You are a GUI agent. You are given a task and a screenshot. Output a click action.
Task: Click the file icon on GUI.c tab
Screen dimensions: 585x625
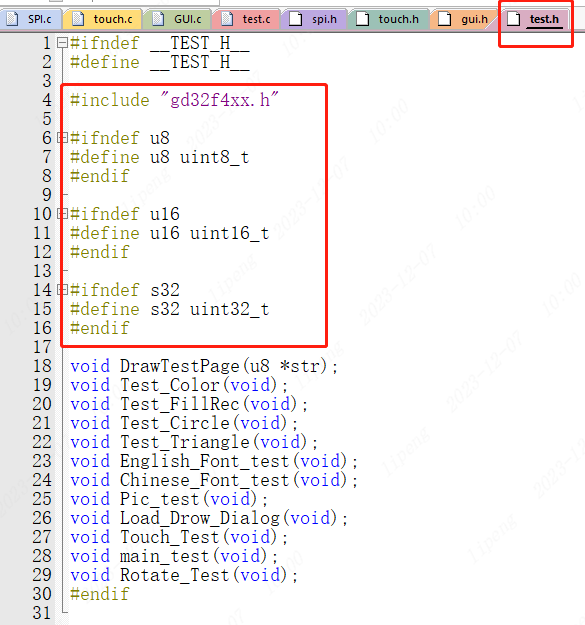pyautogui.click(x=159, y=19)
